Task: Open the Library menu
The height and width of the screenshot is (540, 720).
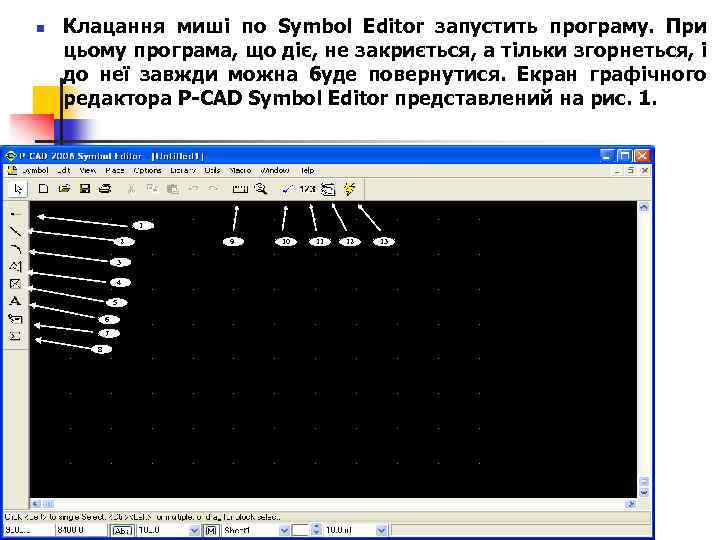Action: [183, 170]
